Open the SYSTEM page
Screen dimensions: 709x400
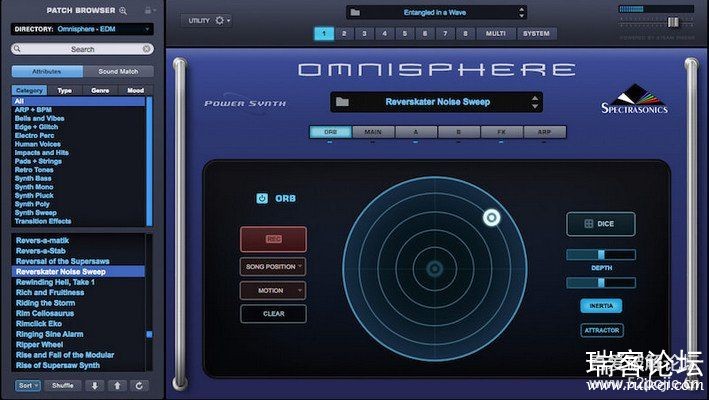pos(536,33)
